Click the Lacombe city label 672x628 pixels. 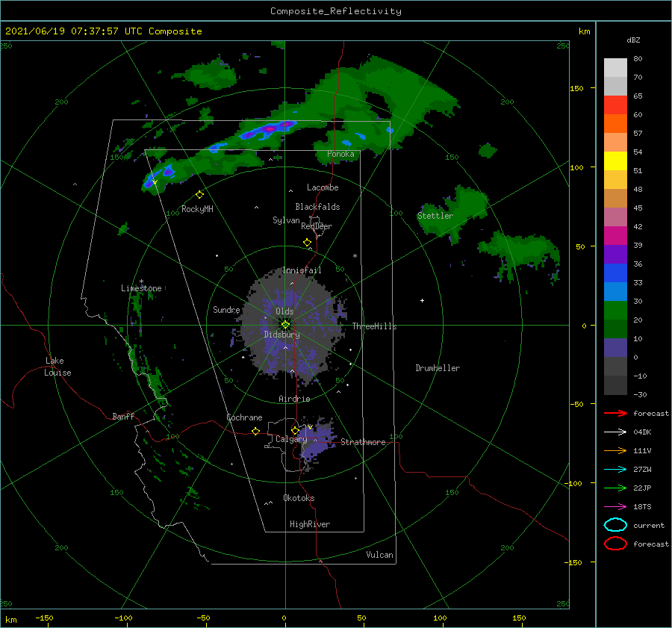[323, 187]
